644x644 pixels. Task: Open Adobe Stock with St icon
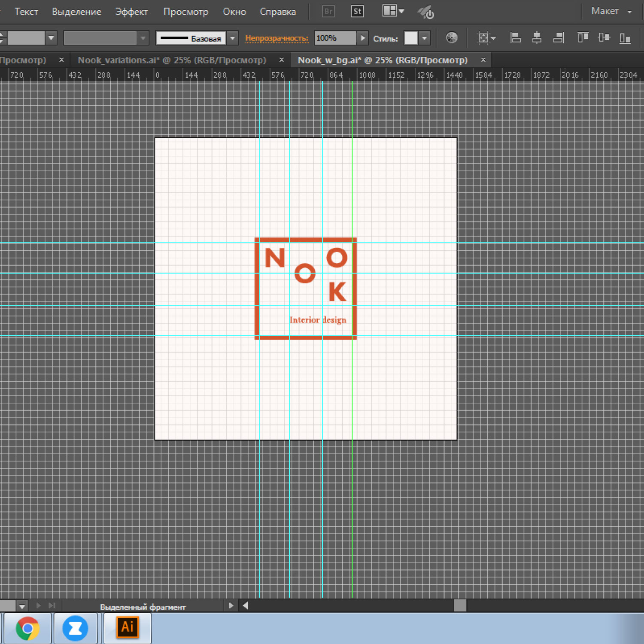click(357, 12)
